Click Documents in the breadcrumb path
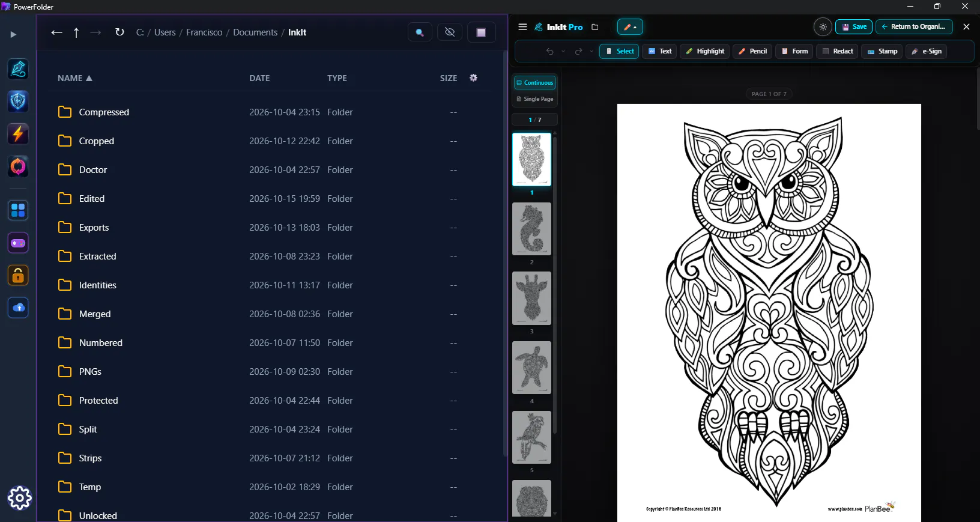This screenshot has height=522, width=980. [x=255, y=32]
